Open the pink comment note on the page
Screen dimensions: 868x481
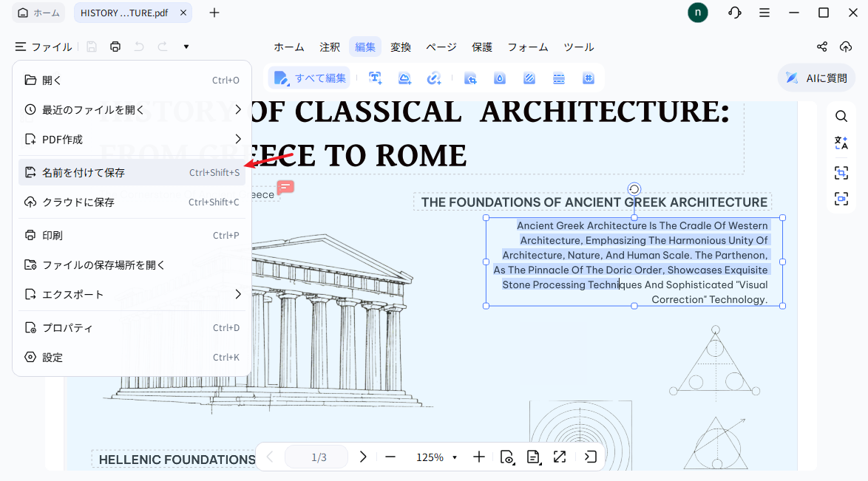coord(285,188)
